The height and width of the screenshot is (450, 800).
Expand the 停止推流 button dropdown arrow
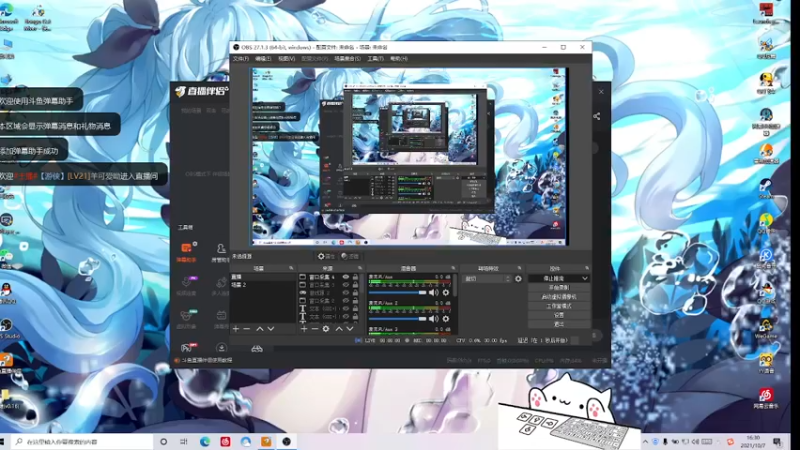pyautogui.click(x=585, y=279)
